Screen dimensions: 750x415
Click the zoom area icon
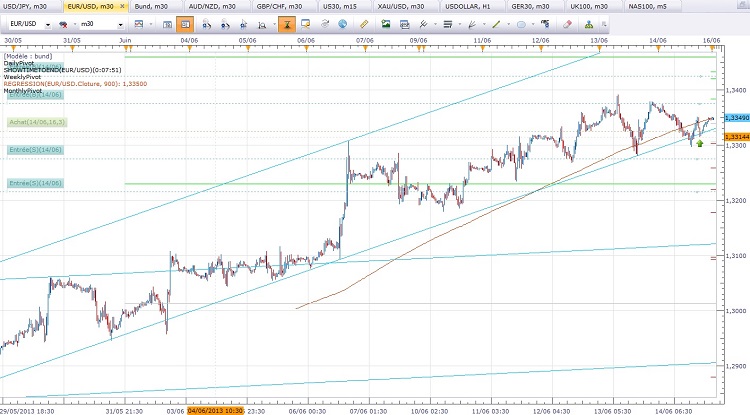262,25
